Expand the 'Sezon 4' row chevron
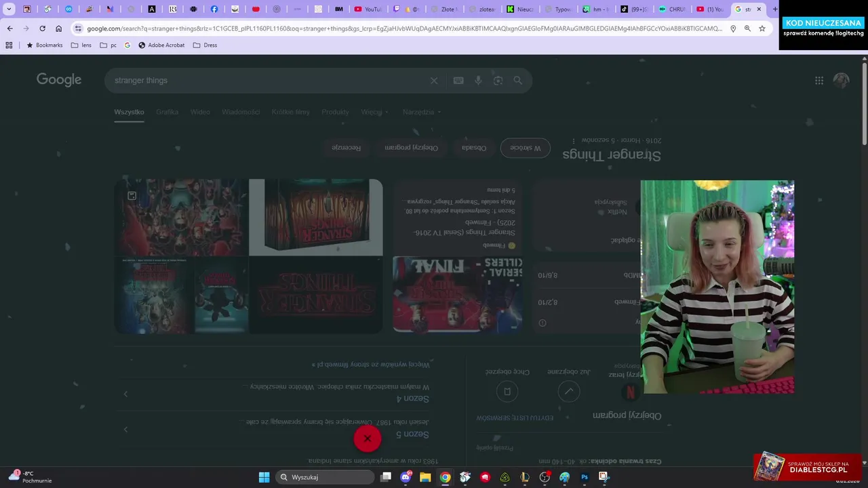The width and height of the screenshot is (868, 488). click(x=125, y=394)
